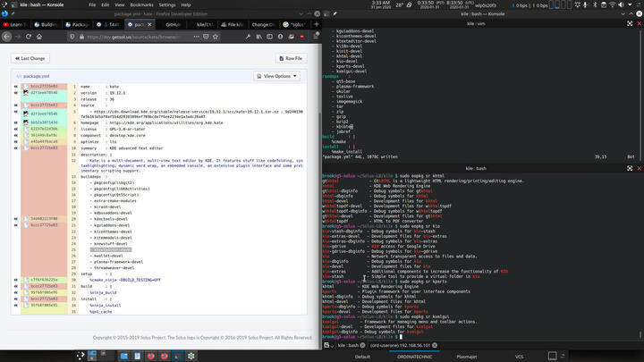
Task: Open the Konsole Settings menu
Action: point(167,5)
